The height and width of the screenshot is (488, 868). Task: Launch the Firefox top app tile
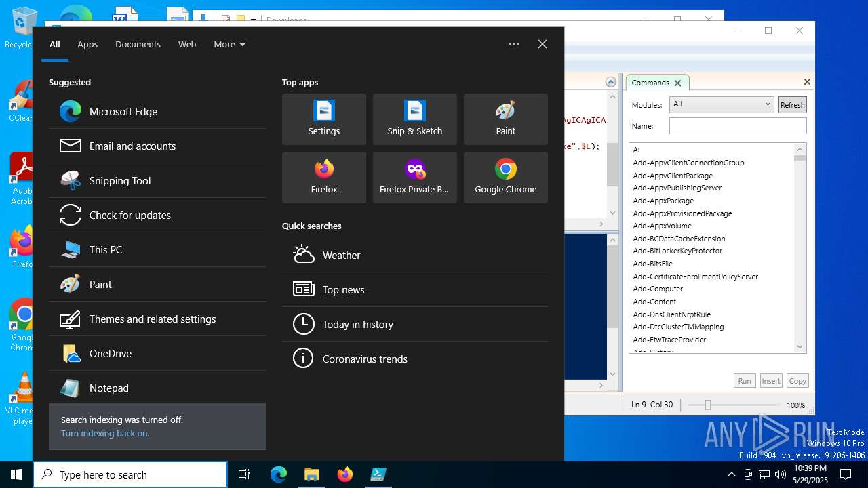click(x=324, y=178)
